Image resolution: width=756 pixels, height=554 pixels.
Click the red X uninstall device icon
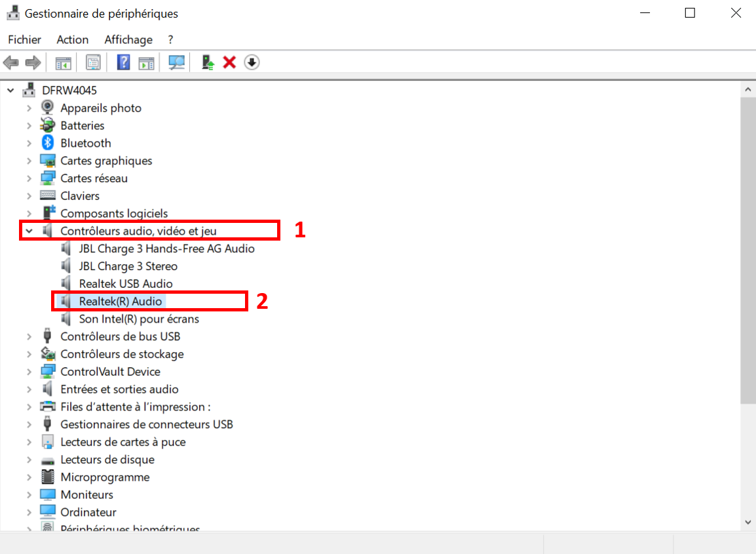point(229,62)
